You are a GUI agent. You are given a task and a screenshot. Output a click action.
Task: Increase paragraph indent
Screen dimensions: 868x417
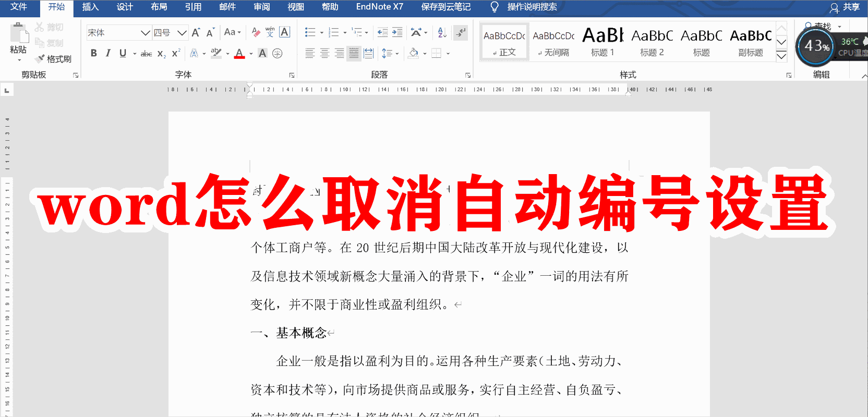click(x=397, y=32)
